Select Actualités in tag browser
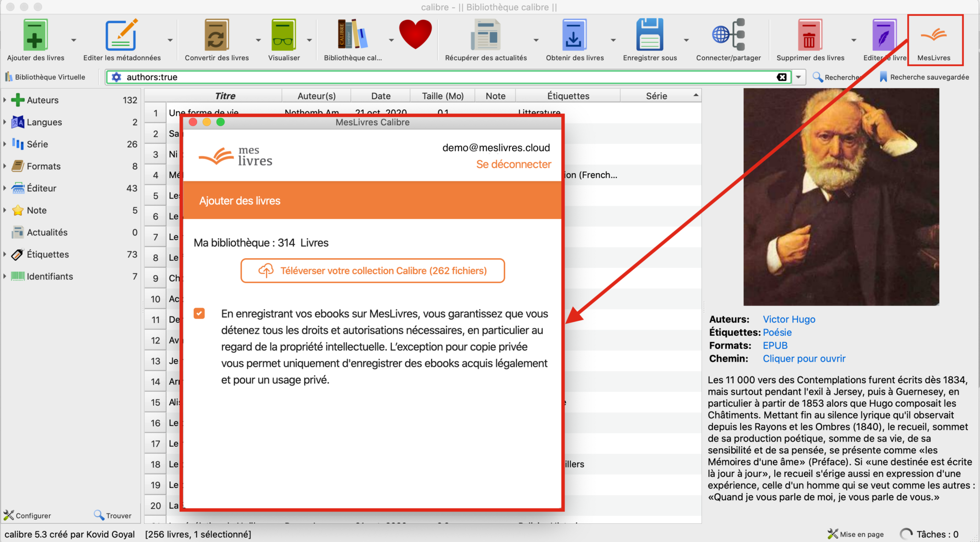Viewport: 980px width, 542px height. point(47,232)
